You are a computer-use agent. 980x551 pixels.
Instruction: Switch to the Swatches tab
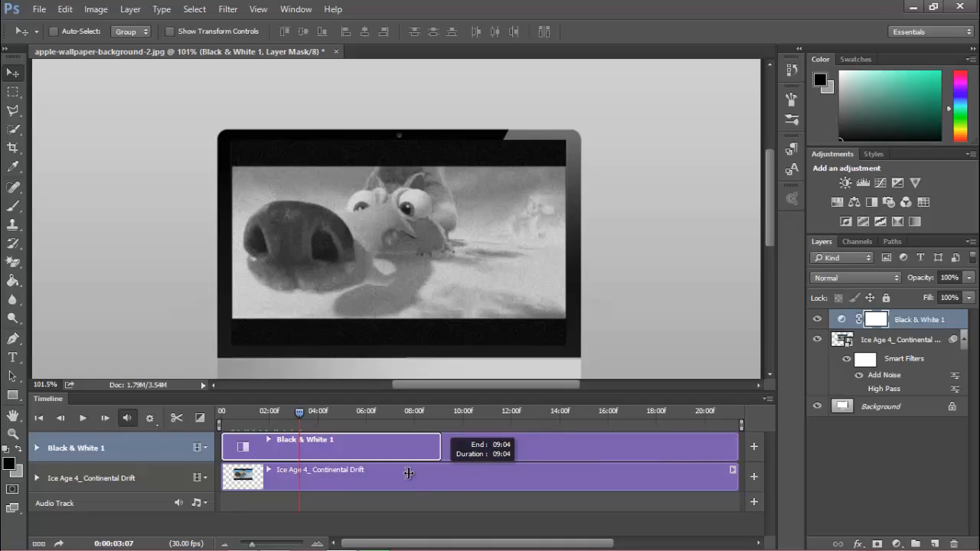pos(855,59)
